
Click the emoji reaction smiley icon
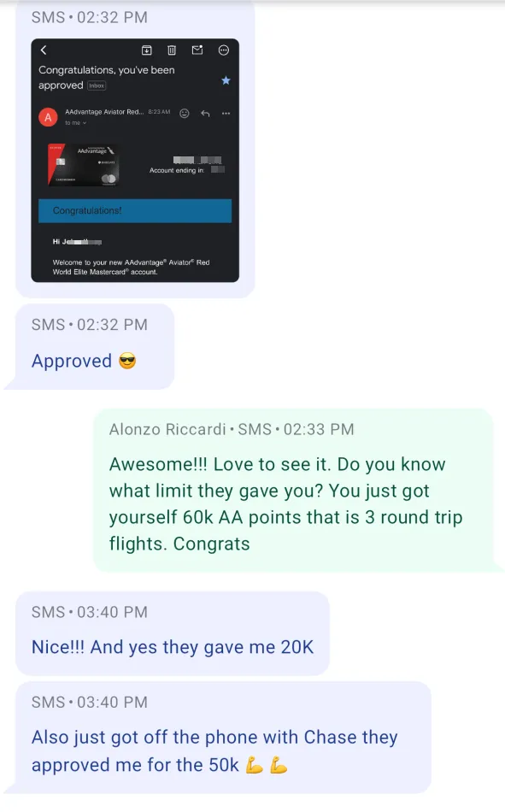184,114
